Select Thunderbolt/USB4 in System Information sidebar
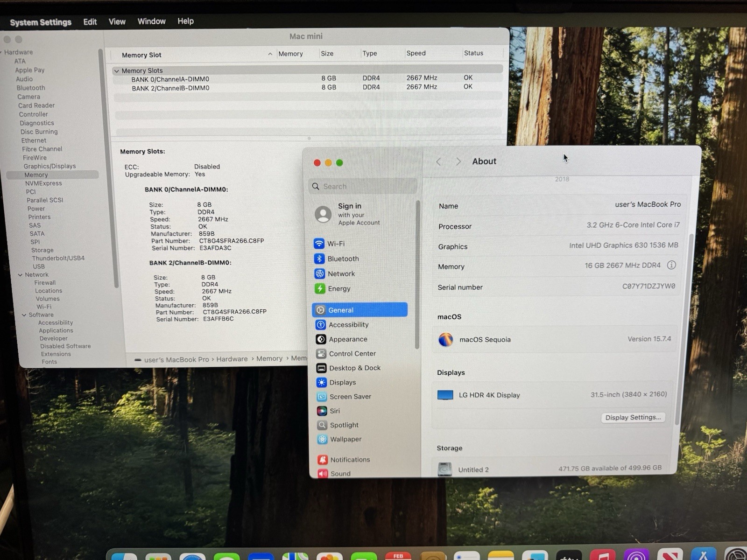Screen dimensions: 747x560 tap(58, 258)
